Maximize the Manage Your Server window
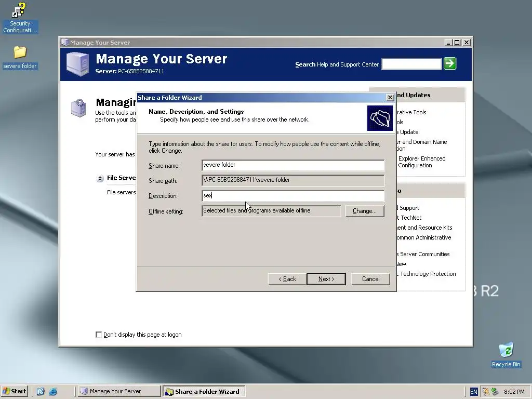Screen dimensions: 532x399 [457, 43]
